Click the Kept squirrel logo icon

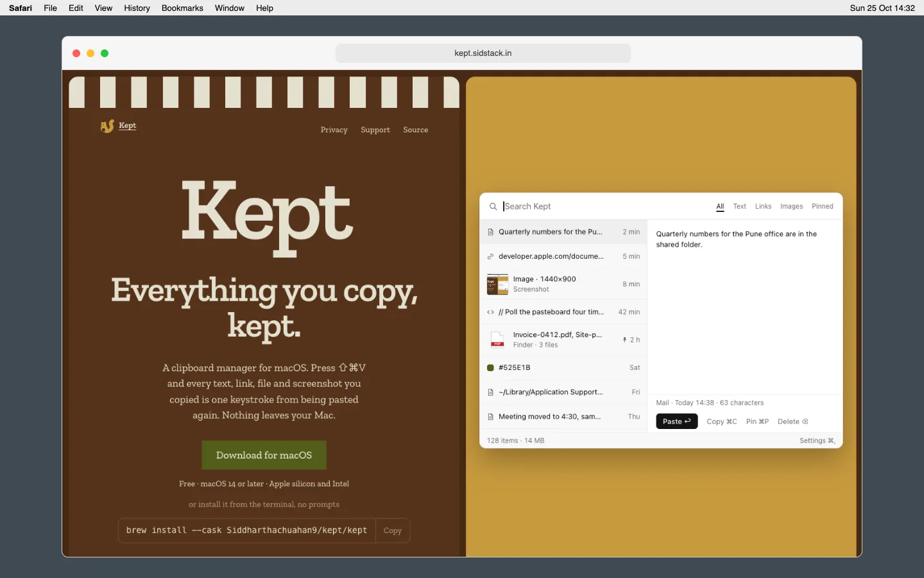[107, 126]
